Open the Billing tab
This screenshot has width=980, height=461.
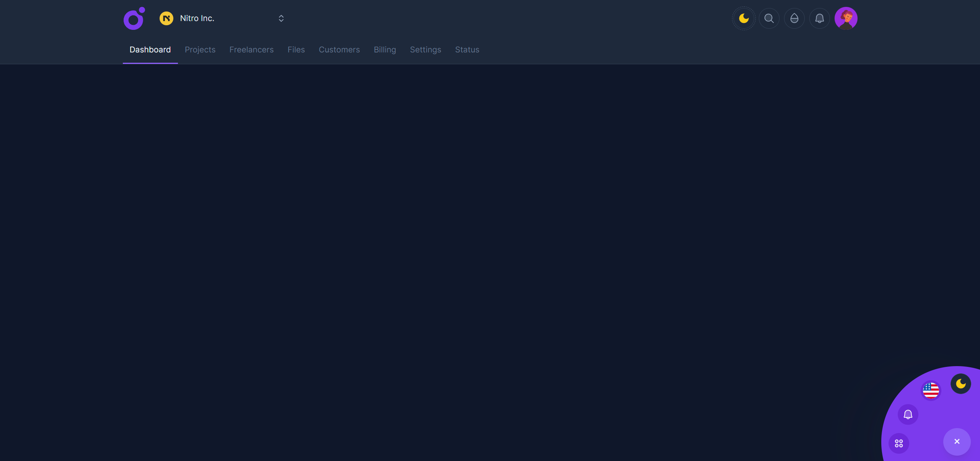(x=385, y=50)
